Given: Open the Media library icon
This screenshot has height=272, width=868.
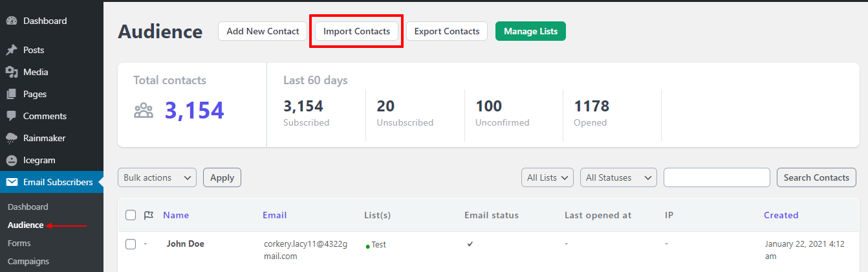Looking at the screenshot, I should click(x=12, y=72).
